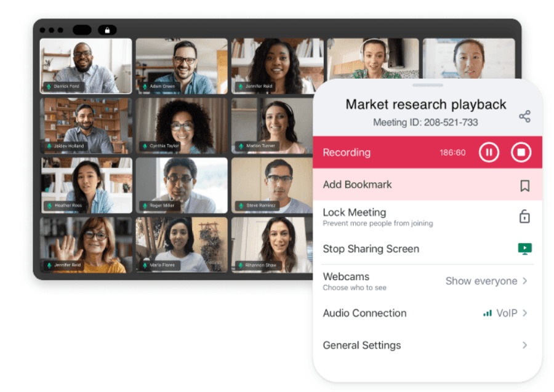
Task: Click the green screen sharing icon
Action: (524, 249)
